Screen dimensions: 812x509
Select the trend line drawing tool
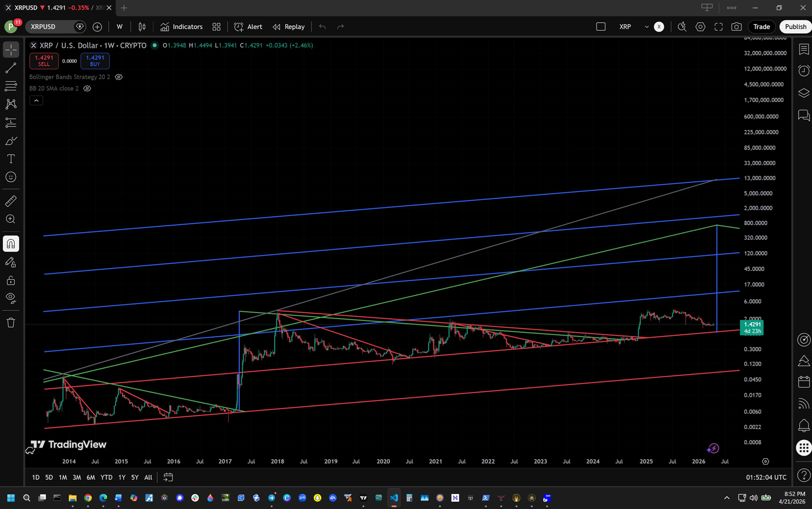point(11,68)
